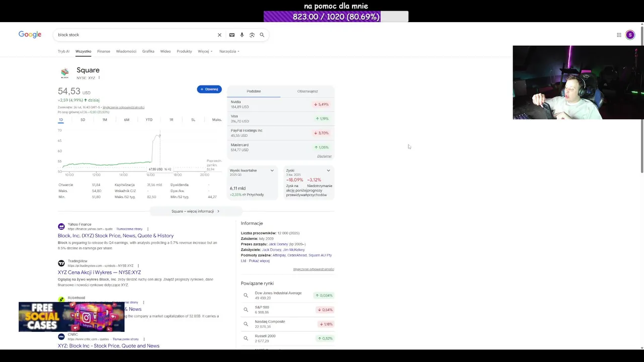Select the 6M chart range
Screen dimensions: 644x362
[127, 120]
